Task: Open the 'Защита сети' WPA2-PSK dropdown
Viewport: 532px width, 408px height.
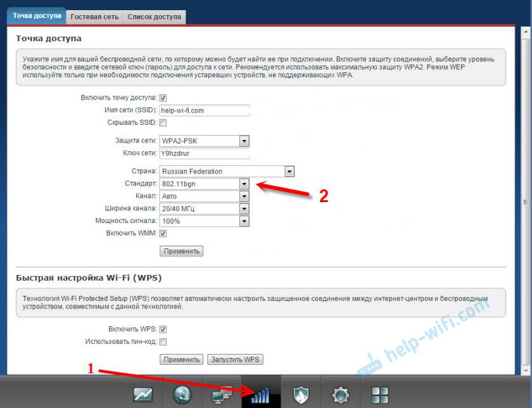Action: pyautogui.click(x=244, y=141)
